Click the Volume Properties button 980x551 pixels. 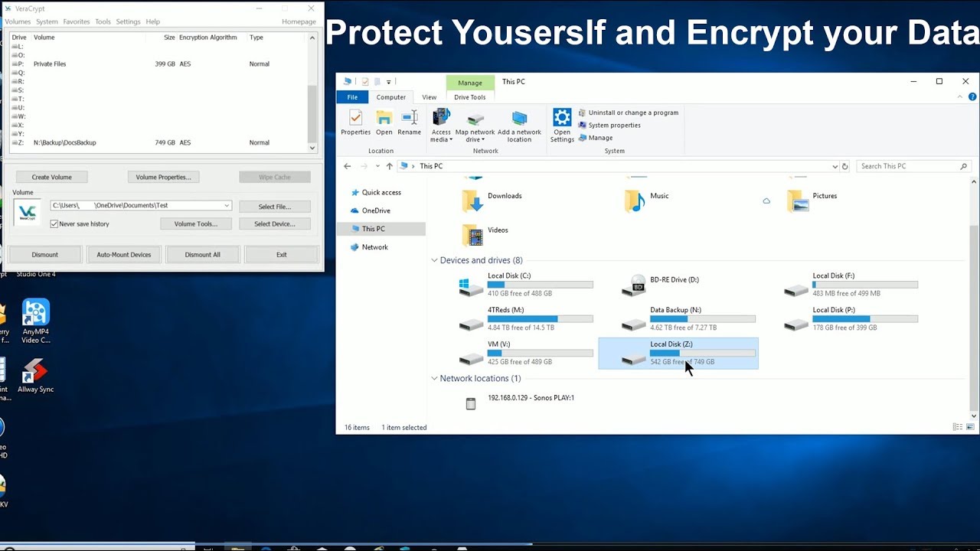(163, 177)
